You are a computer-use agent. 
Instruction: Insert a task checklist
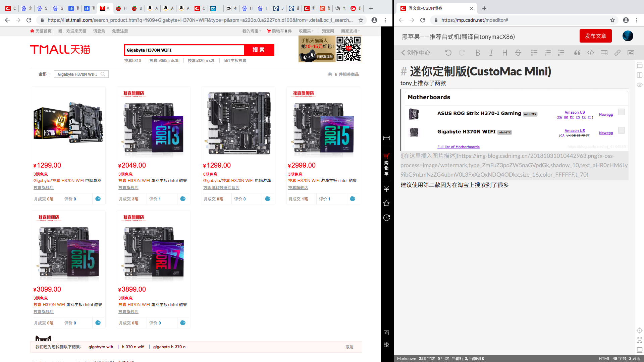[x=561, y=53]
